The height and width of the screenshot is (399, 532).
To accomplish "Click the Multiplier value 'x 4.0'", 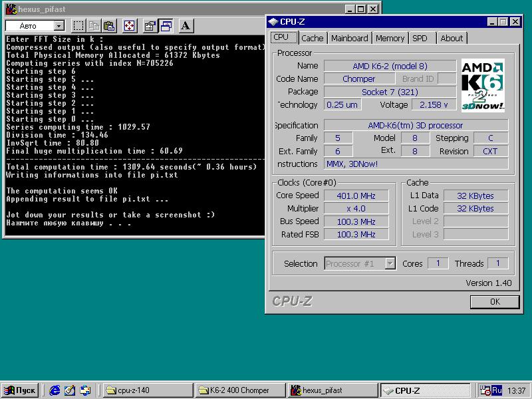I will tap(356, 209).
